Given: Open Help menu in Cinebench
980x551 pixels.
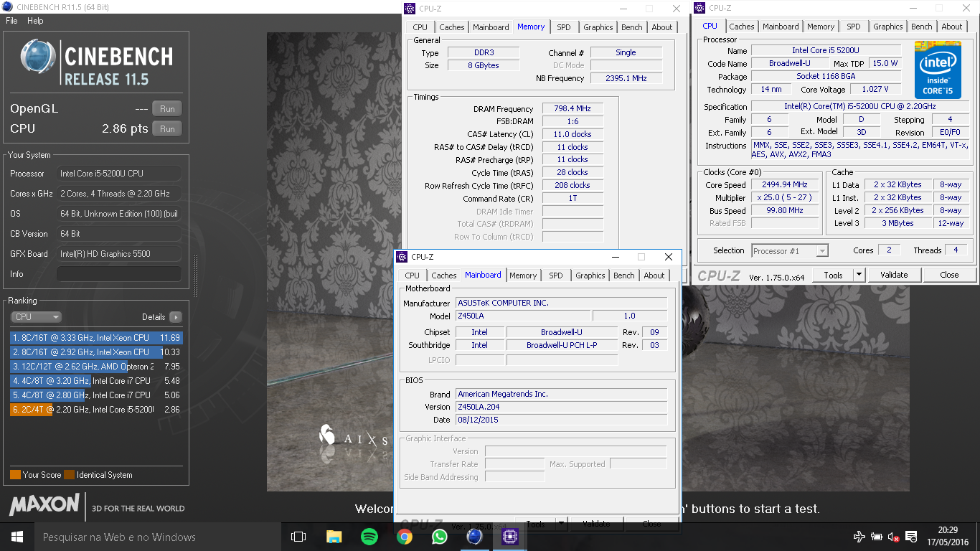Looking at the screenshot, I should [x=35, y=21].
